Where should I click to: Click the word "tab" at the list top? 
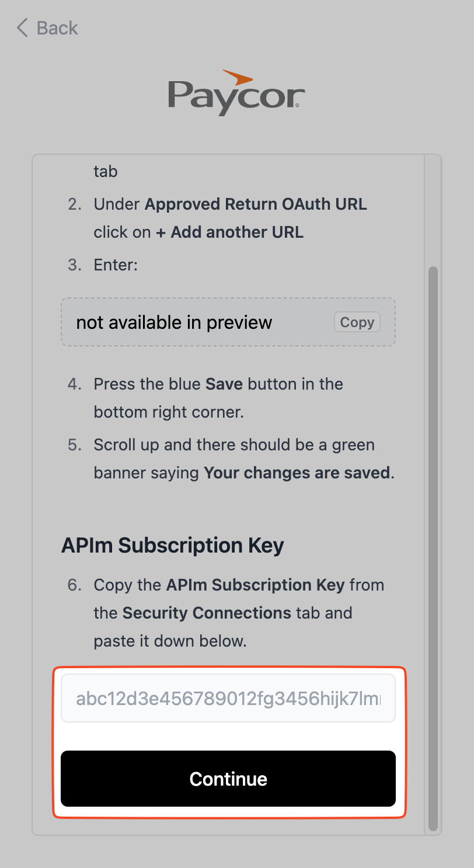tap(106, 171)
